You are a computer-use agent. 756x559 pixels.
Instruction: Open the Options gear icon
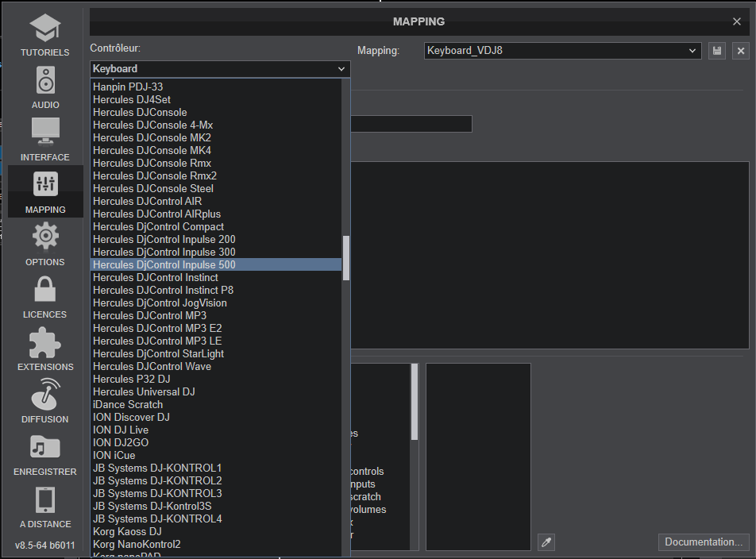[x=45, y=236]
